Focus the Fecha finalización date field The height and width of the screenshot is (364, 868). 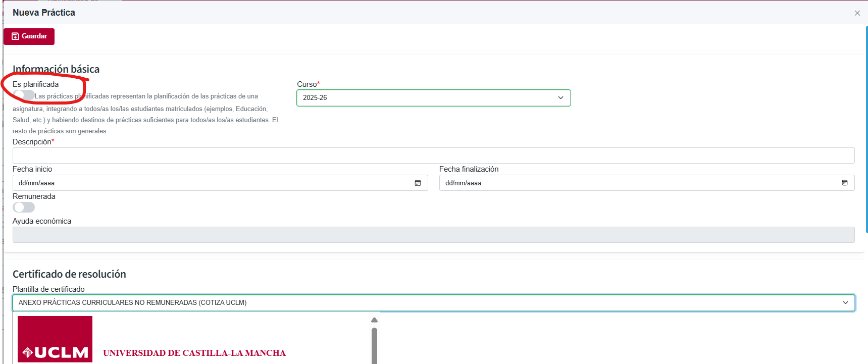coord(636,183)
